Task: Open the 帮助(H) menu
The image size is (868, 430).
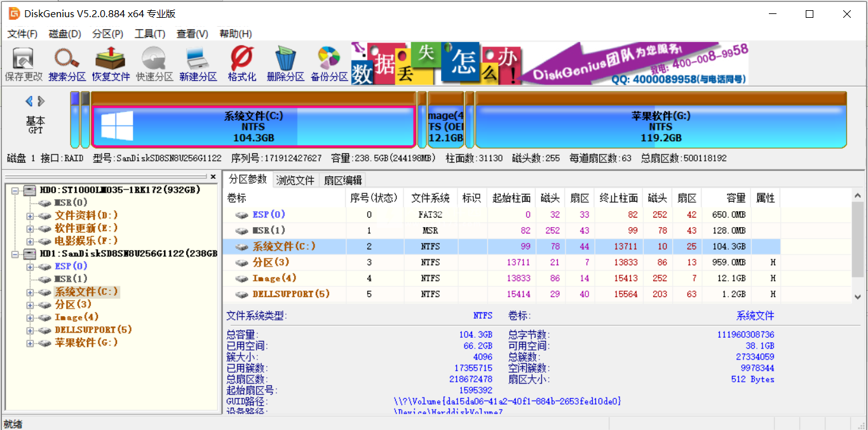Action: pyautogui.click(x=236, y=34)
